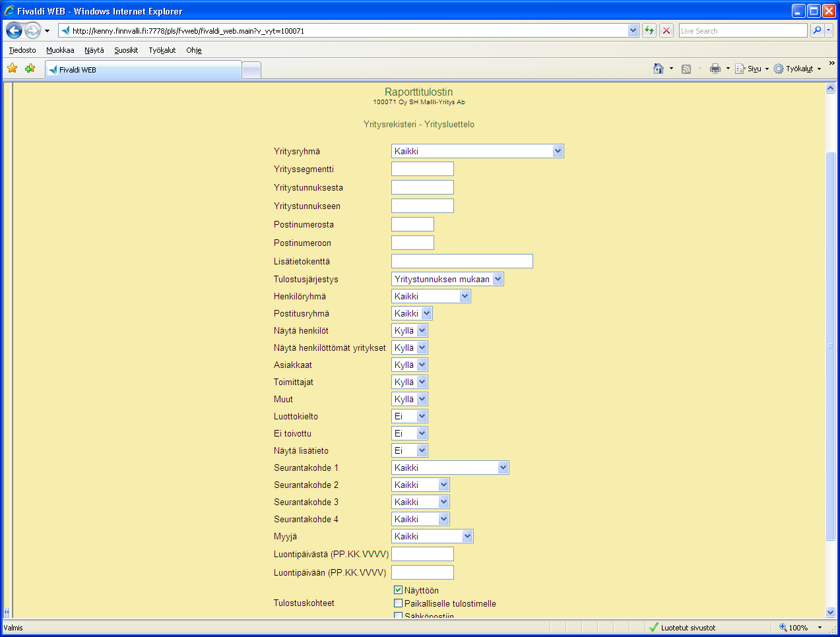This screenshot has width=840, height=637.
Task: Open recent pages dropdown next to Forward
Action: (x=47, y=31)
